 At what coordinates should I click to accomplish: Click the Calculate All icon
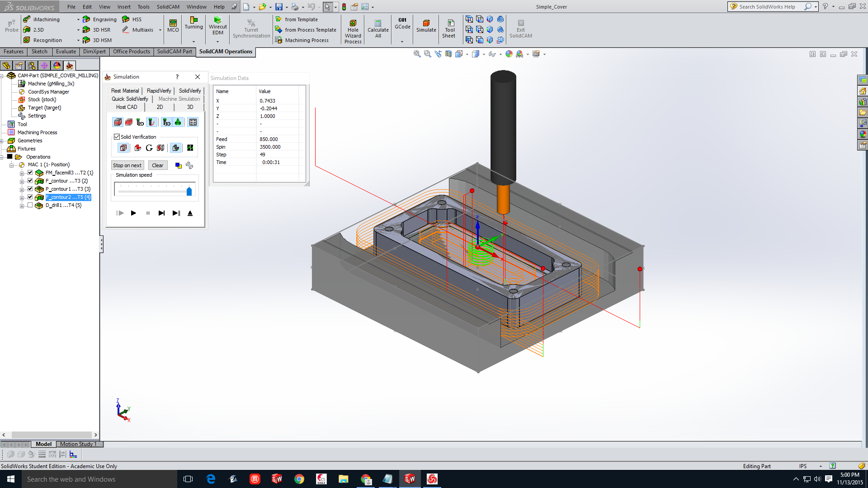[378, 29]
